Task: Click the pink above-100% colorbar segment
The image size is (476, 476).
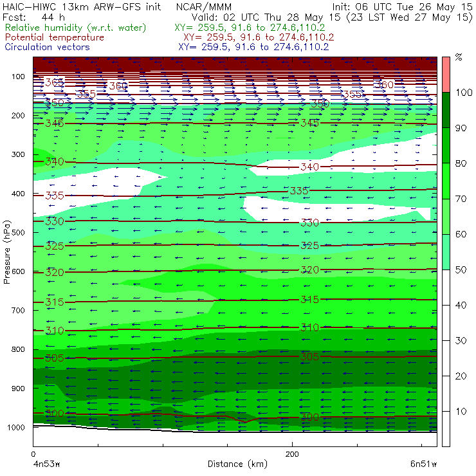Action: [x=446, y=75]
